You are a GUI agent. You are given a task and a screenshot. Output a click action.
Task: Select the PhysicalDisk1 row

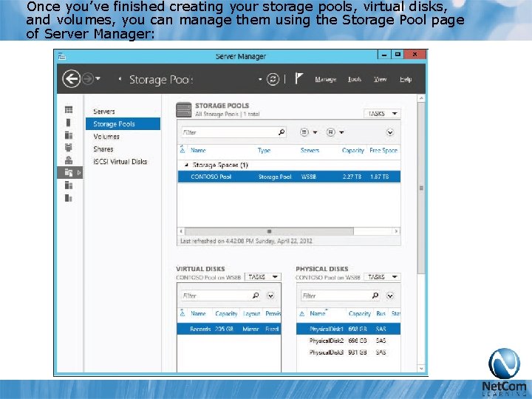coord(349,329)
